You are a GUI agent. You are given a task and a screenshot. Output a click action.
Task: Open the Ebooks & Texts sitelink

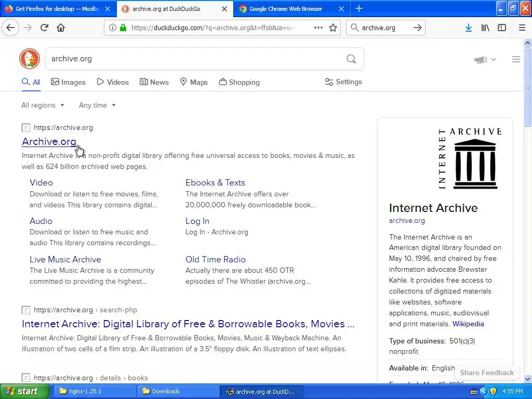point(215,182)
